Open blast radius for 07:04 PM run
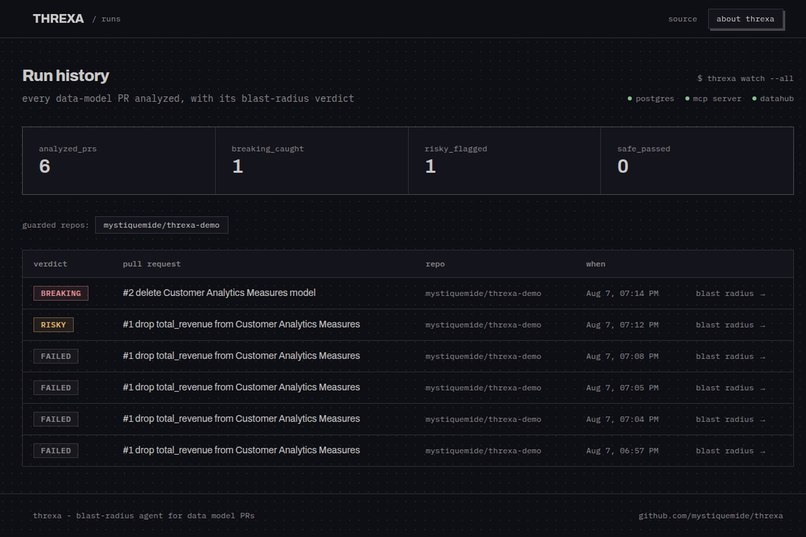Image resolution: width=806 pixels, height=537 pixels. point(730,419)
